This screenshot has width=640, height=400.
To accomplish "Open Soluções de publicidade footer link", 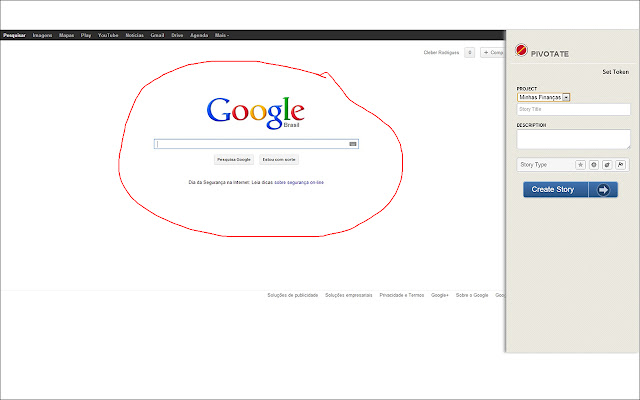I will [293, 295].
